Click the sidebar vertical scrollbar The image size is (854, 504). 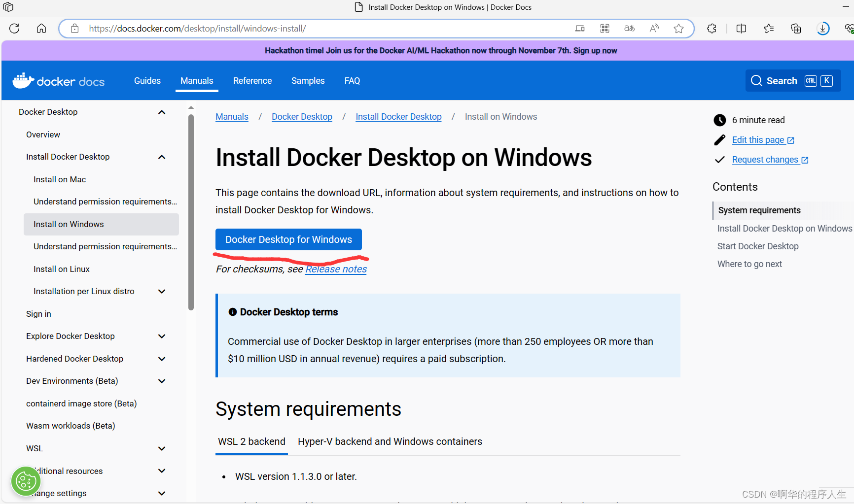[191, 212]
